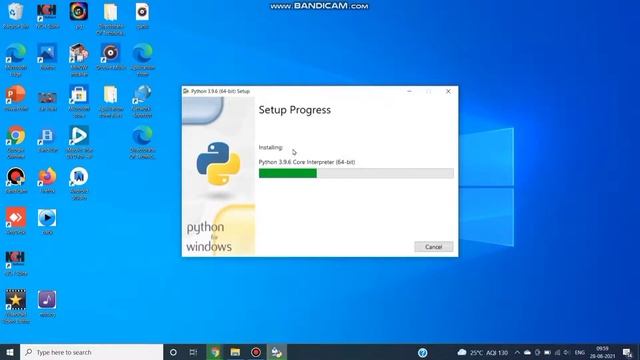This screenshot has height=360, width=640.
Task: Switch ENG input language indicator
Action: [x=580, y=352]
